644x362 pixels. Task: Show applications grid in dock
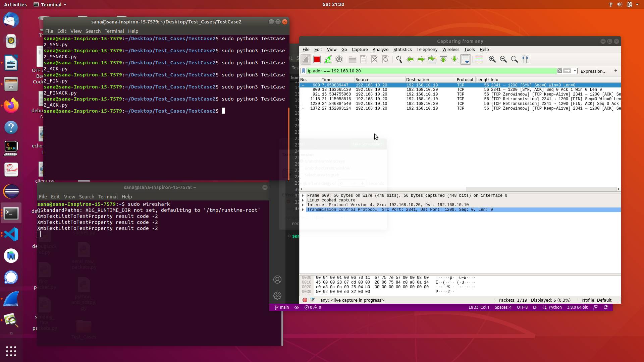tap(11, 351)
